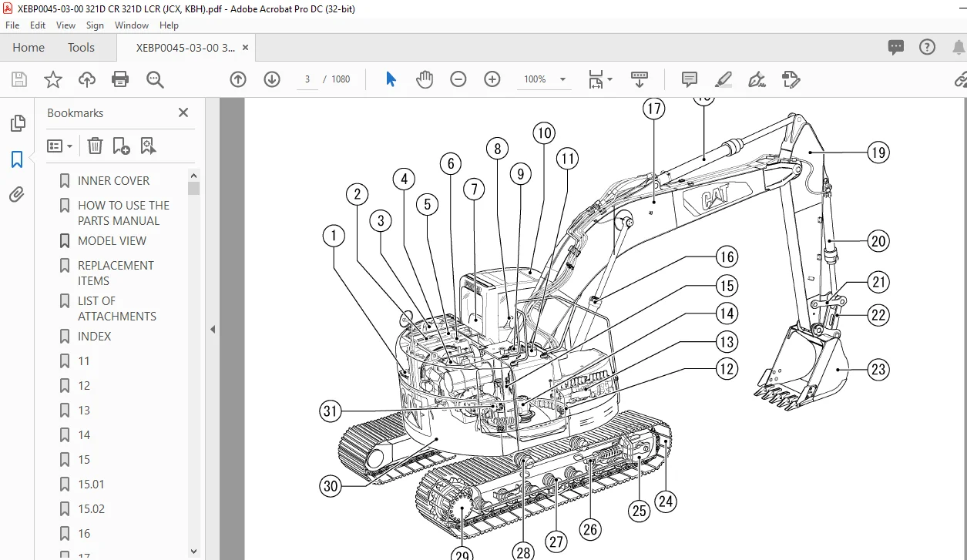
Task: Select the INDEX bookmark
Action: (x=94, y=336)
